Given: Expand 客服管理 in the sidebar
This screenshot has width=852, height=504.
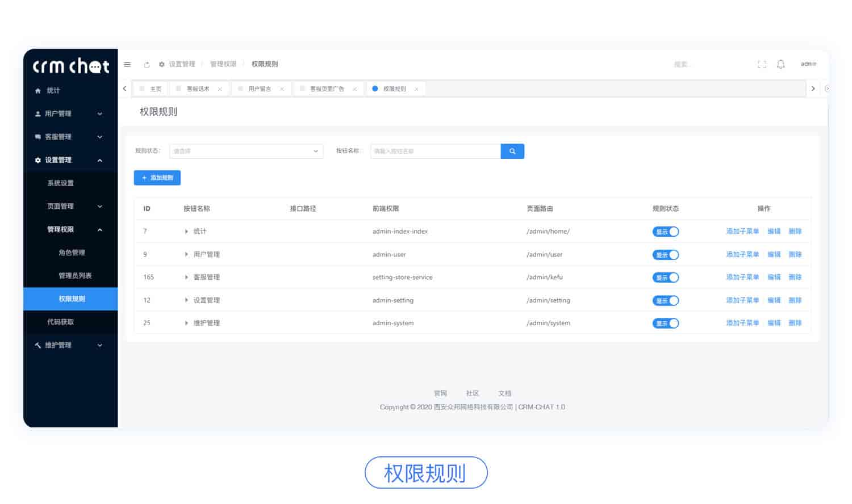Looking at the screenshot, I should [70, 137].
